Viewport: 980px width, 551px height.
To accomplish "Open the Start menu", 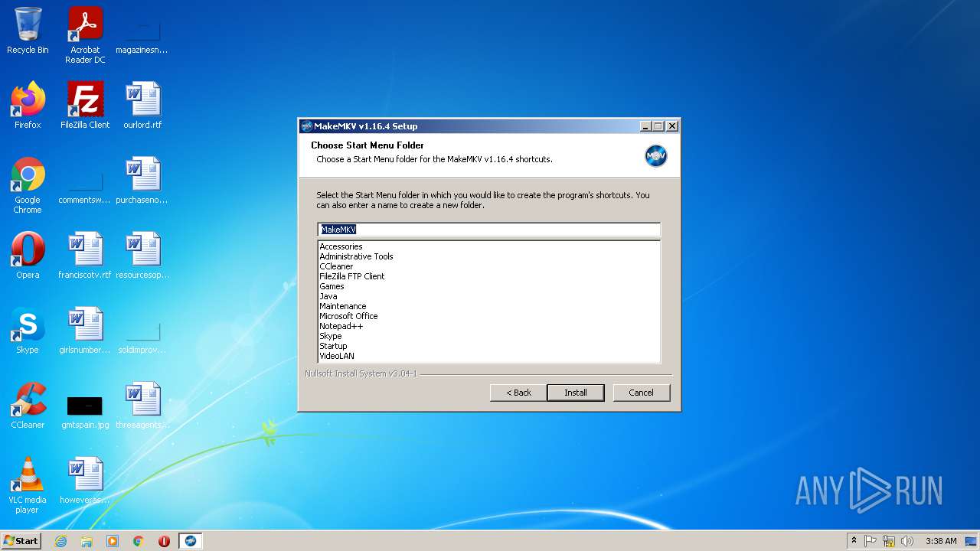I will coord(21,541).
